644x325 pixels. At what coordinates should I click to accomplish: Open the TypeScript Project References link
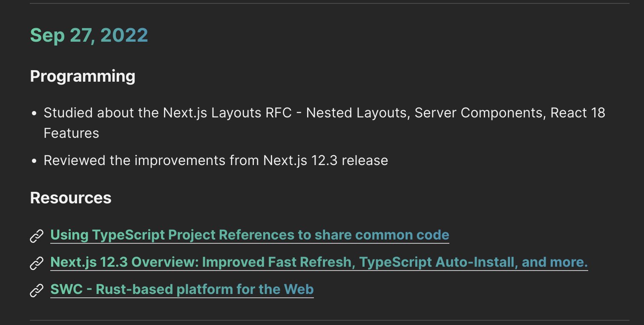(x=250, y=235)
